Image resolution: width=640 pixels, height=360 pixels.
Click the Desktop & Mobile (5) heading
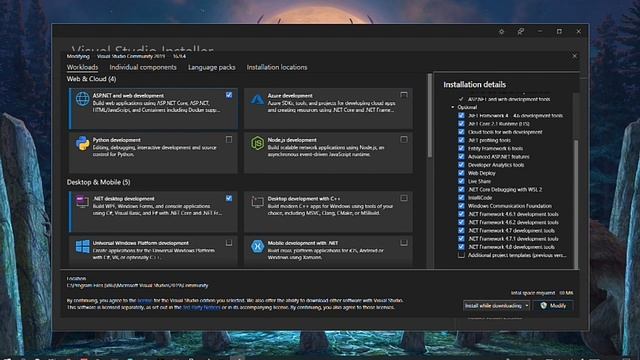click(98, 182)
